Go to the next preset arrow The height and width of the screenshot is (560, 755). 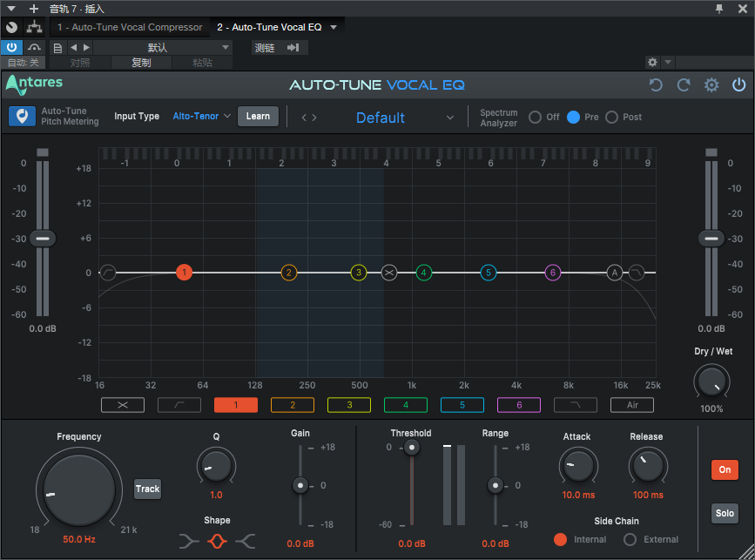[x=314, y=118]
